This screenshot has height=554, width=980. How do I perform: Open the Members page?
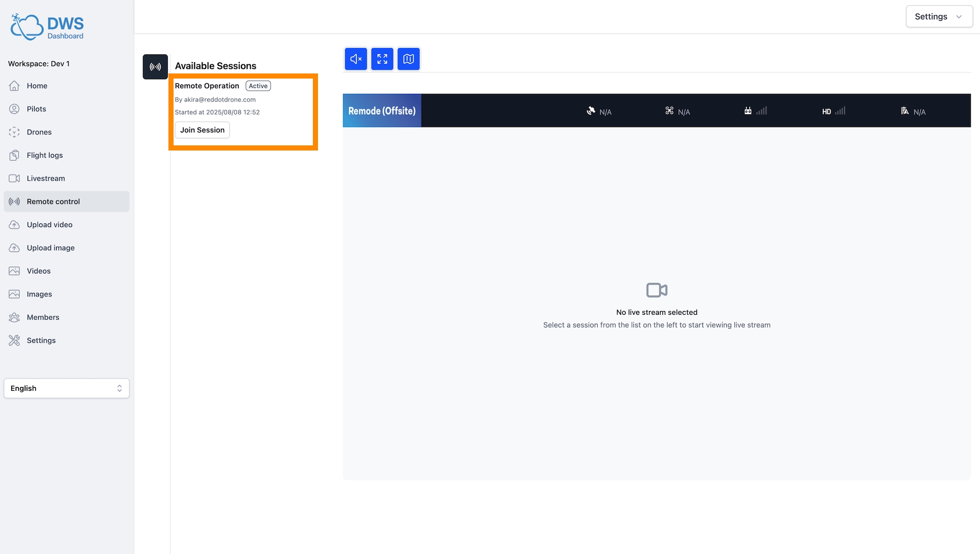click(x=43, y=317)
